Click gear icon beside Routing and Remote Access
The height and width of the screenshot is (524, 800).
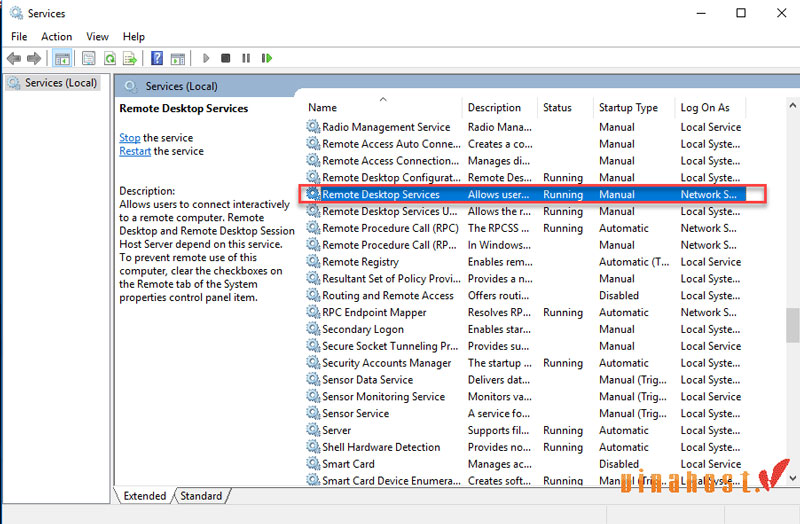click(313, 294)
